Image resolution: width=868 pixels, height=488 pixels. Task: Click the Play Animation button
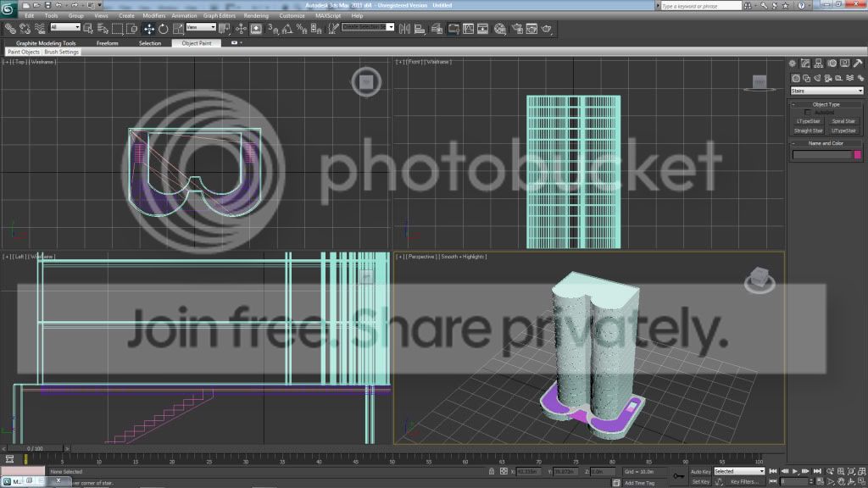[795, 471]
